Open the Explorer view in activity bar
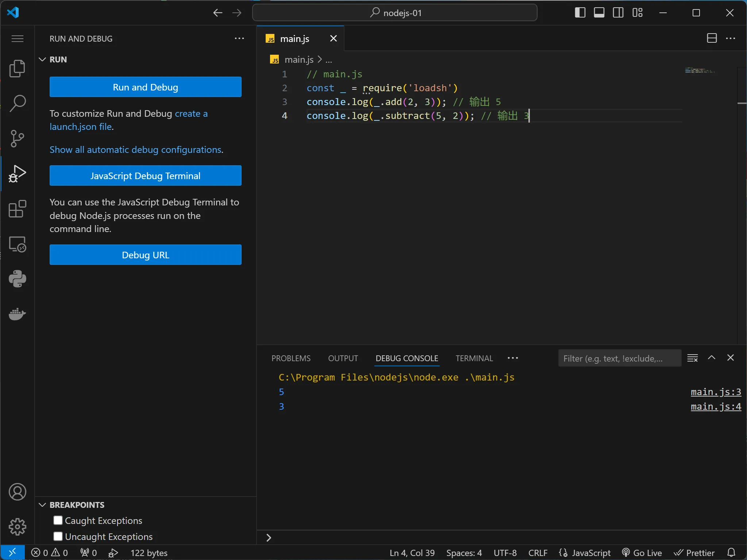Image resolution: width=747 pixels, height=560 pixels. (x=17, y=69)
